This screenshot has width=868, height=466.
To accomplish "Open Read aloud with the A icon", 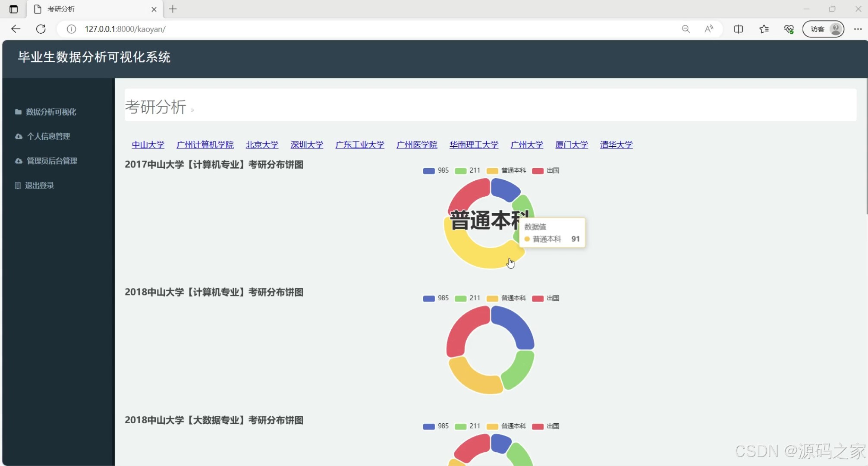I will [x=708, y=28].
